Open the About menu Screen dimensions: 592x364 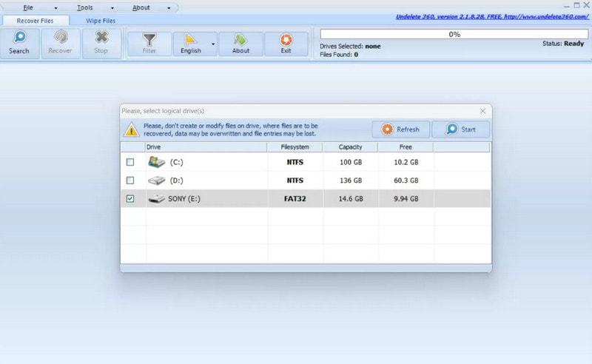pos(141,7)
